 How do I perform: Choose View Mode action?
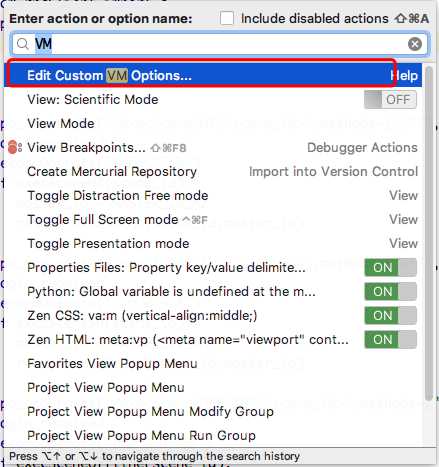[x=213, y=123]
